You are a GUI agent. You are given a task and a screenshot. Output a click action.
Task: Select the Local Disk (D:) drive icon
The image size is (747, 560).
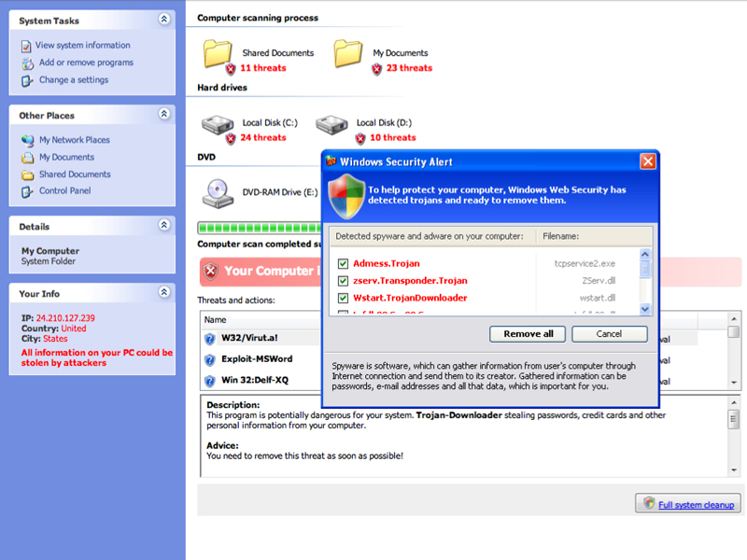click(x=332, y=124)
